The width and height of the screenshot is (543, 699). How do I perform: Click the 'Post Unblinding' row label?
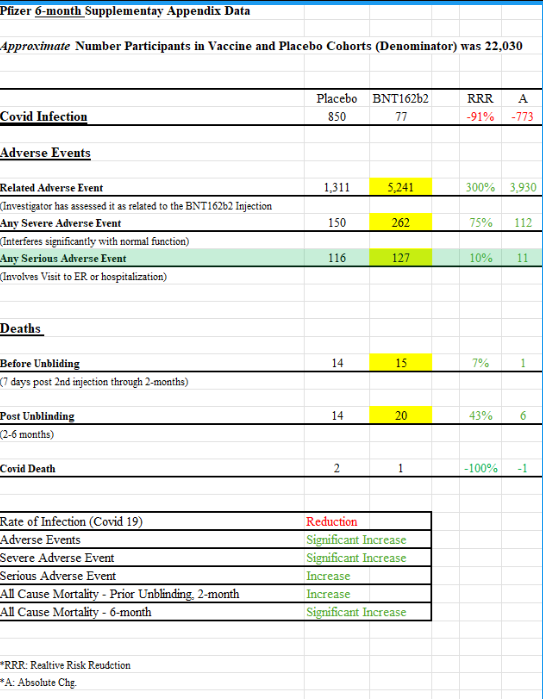click(37, 416)
